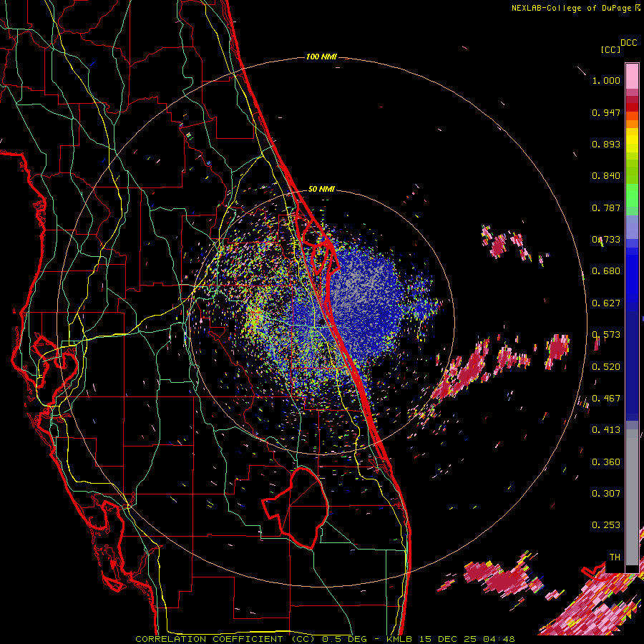Click the DCC legend title

point(629,43)
